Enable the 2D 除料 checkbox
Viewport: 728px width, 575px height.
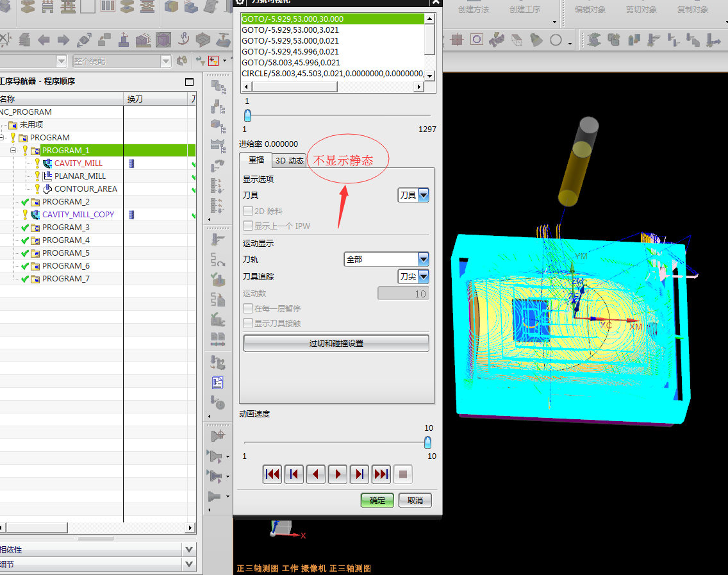[x=248, y=211]
